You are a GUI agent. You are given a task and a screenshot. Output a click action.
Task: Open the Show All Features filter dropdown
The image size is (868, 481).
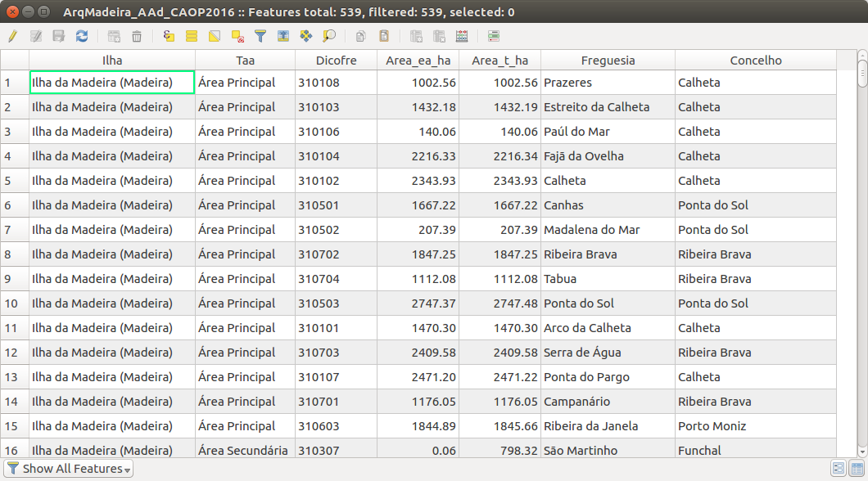coord(68,468)
